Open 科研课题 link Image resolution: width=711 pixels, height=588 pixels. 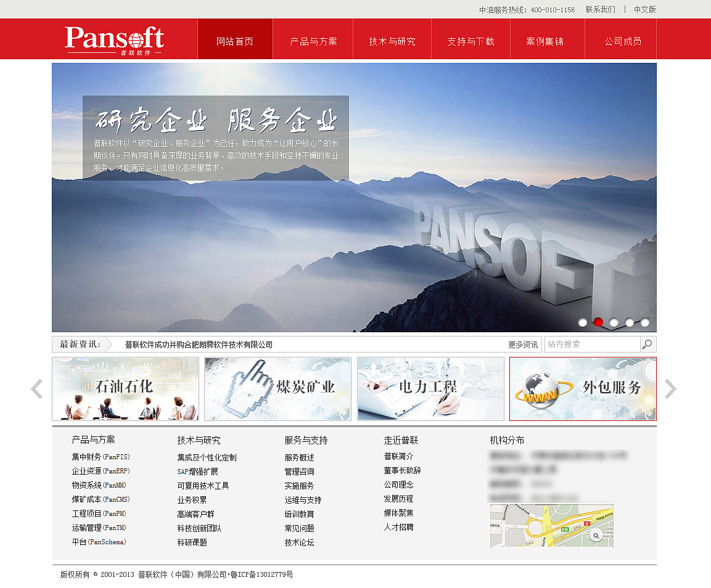[x=192, y=542]
